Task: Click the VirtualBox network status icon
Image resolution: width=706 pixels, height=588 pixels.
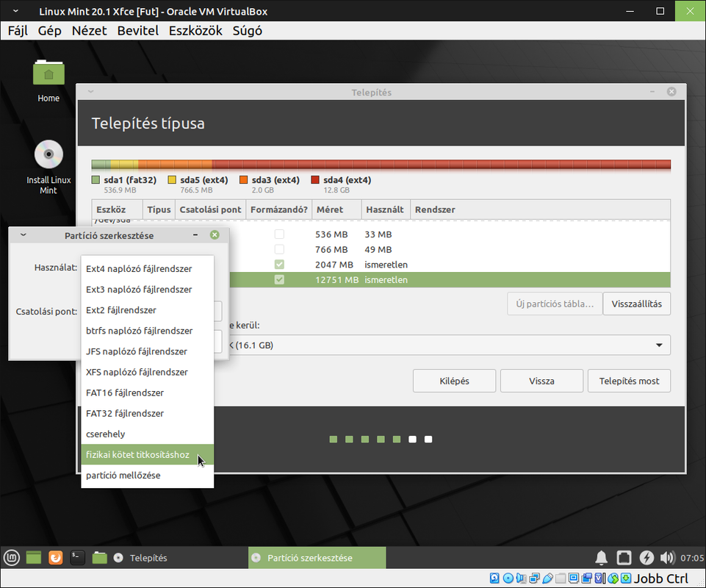Action: point(534,578)
